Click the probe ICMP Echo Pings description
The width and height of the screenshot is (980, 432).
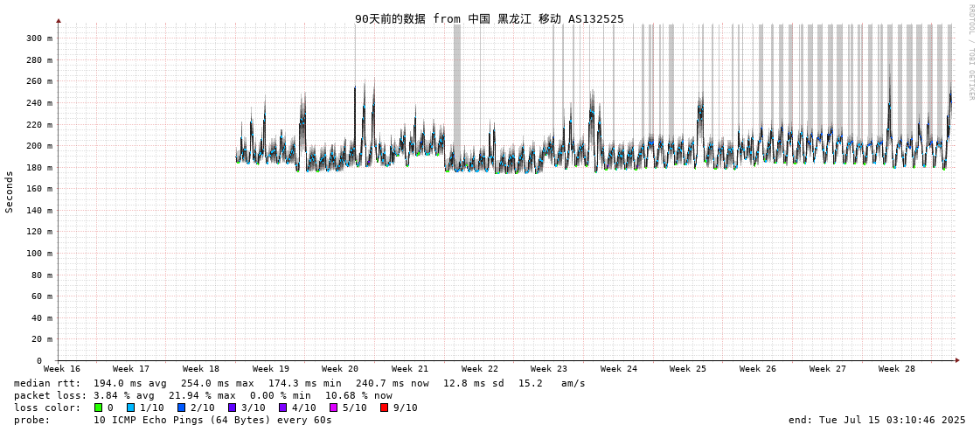(x=212, y=420)
